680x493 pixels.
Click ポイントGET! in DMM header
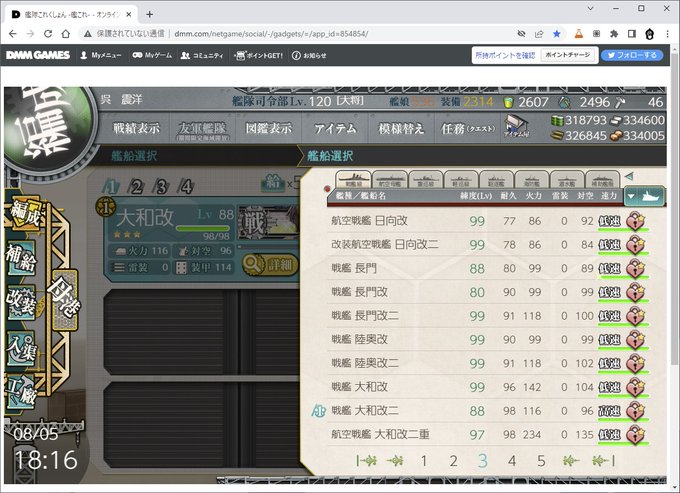[258, 56]
